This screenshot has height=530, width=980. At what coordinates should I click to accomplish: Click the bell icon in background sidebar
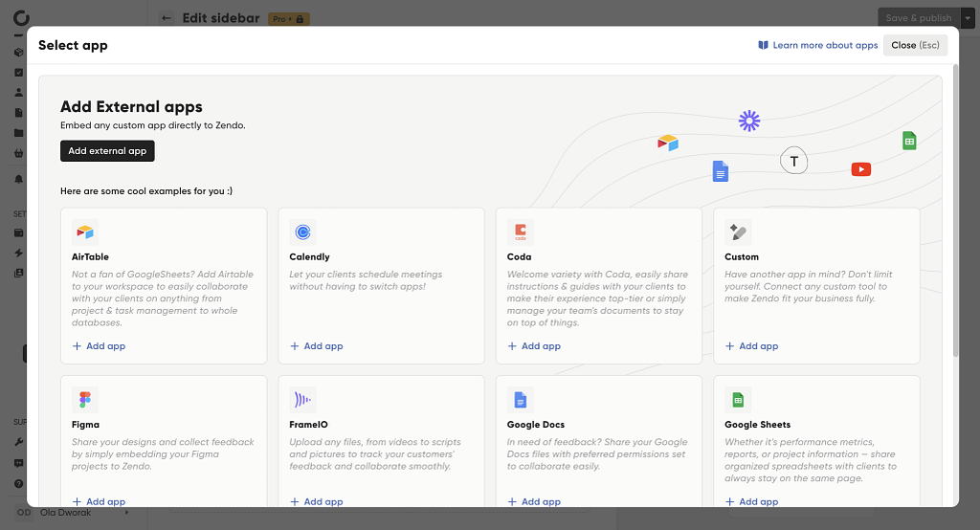pyautogui.click(x=19, y=179)
